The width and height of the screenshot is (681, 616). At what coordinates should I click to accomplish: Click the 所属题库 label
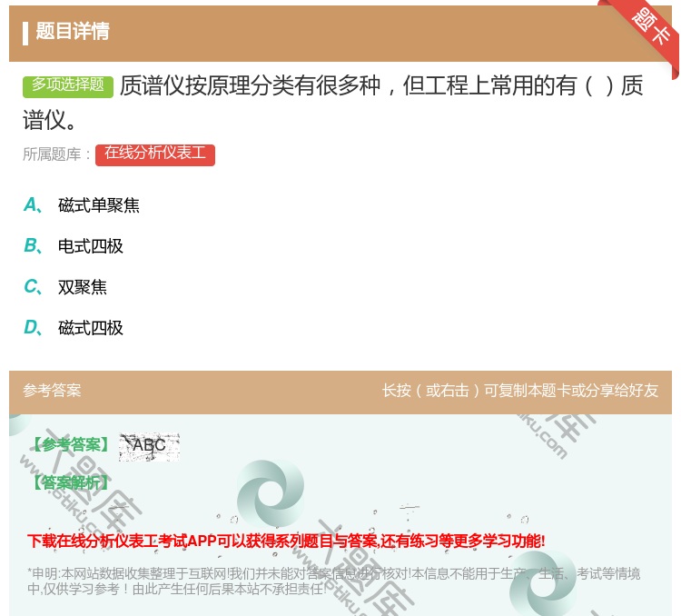[x=56, y=154]
